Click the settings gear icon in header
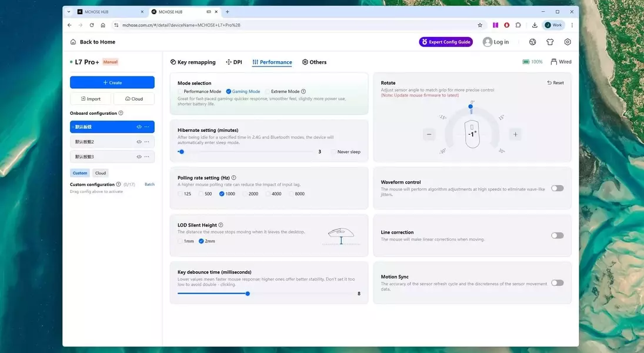The height and width of the screenshot is (353, 644). pos(568,42)
